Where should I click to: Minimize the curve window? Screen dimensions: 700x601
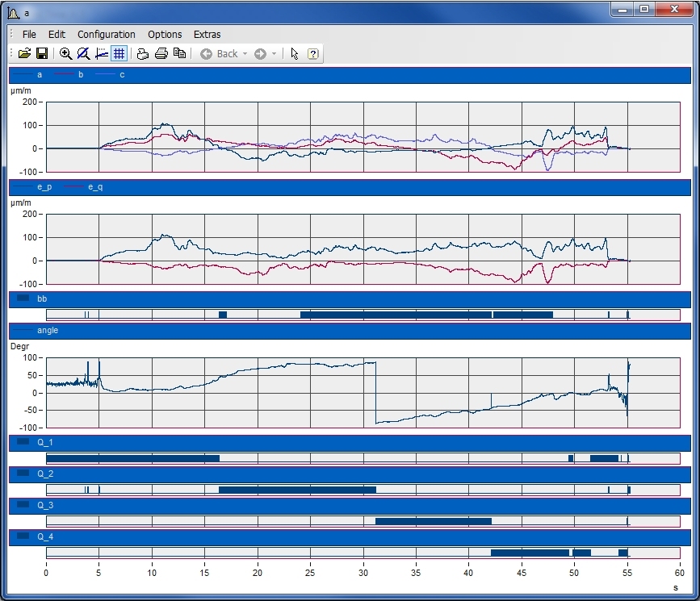622,10
